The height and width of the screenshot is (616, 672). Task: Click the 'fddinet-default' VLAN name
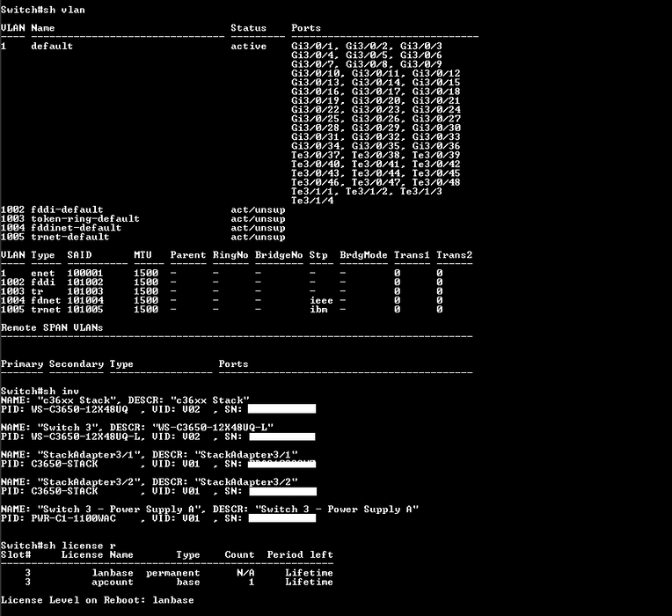[x=76, y=228]
